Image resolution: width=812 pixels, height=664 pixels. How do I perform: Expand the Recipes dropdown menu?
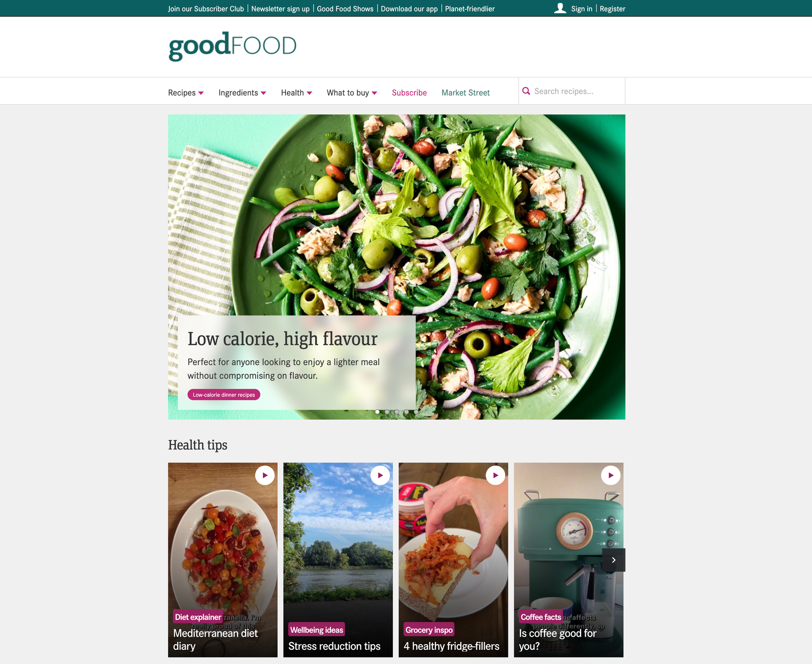pos(186,93)
